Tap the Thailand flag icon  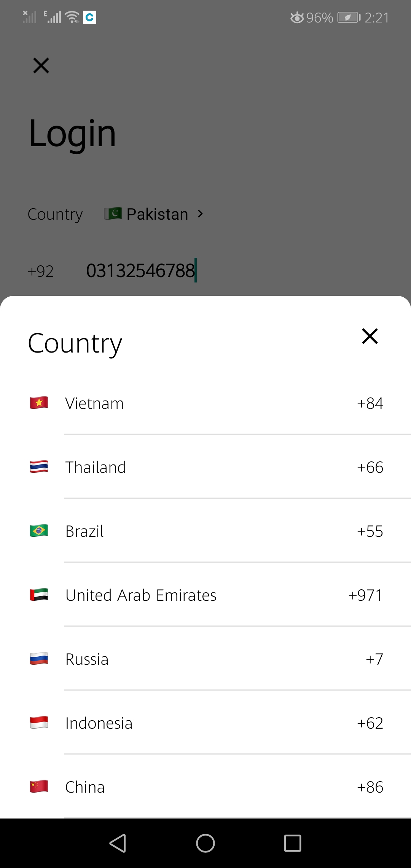[39, 467]
